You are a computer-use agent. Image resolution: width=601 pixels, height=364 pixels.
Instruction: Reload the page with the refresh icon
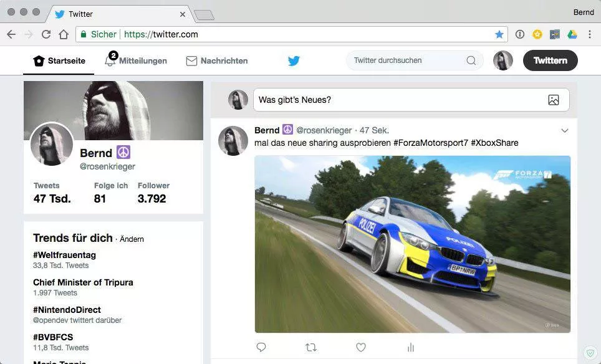coord(46,34)
